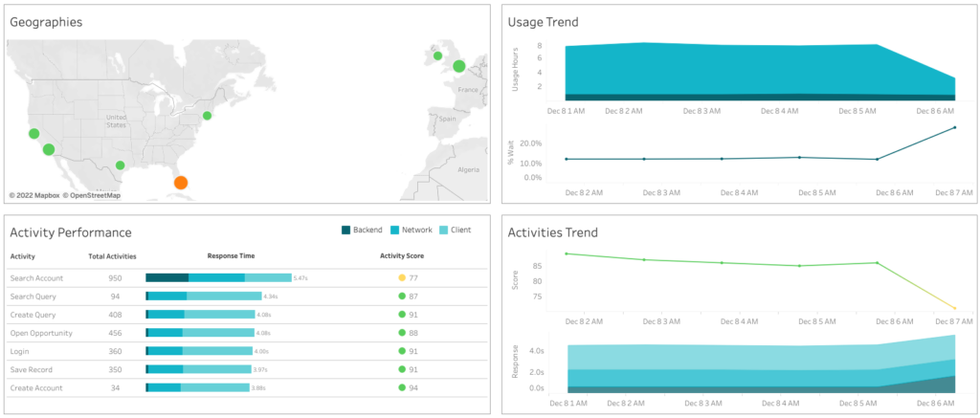The height and width of the screenshot is (418, 980).
Task: Click the Activity column header
Action: (23, 256)
